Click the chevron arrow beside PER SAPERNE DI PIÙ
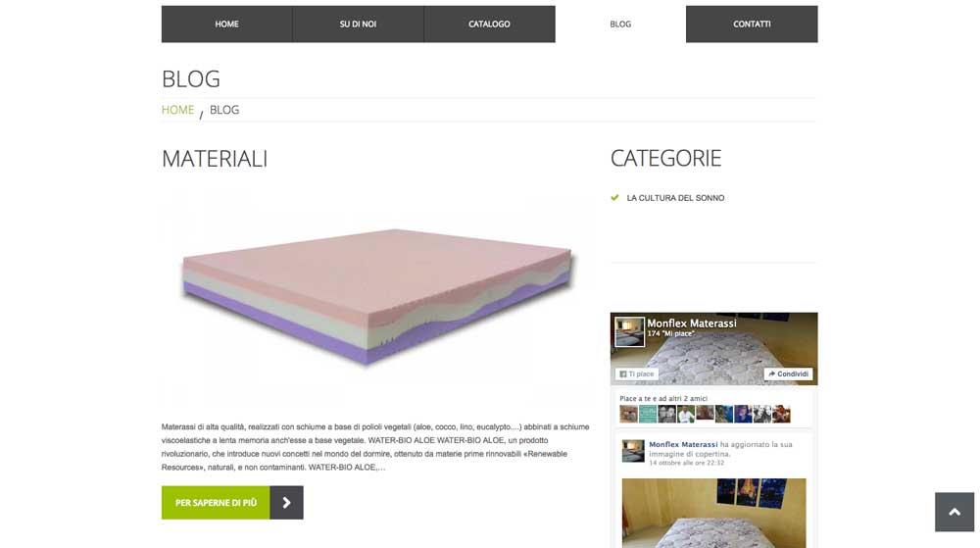Image resolution: width=980 pixels, height=548 pixels. [287, 502]
